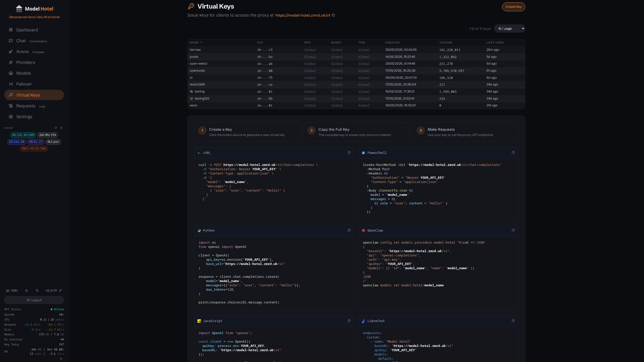Open the language translate icon

click(x=37, y=291)
